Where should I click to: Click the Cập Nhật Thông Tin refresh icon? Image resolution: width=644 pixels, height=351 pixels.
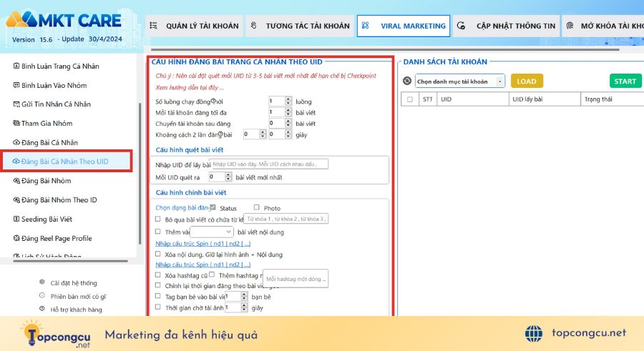(462, 26)
